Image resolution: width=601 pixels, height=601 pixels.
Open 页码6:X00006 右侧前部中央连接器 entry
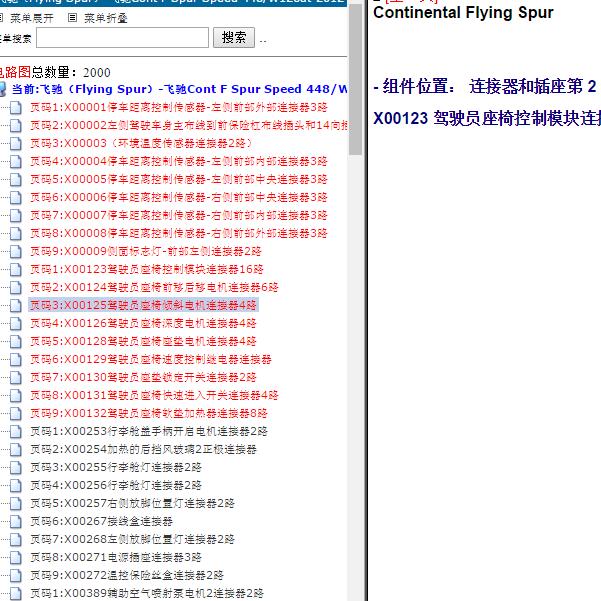[x=179, y=197]
